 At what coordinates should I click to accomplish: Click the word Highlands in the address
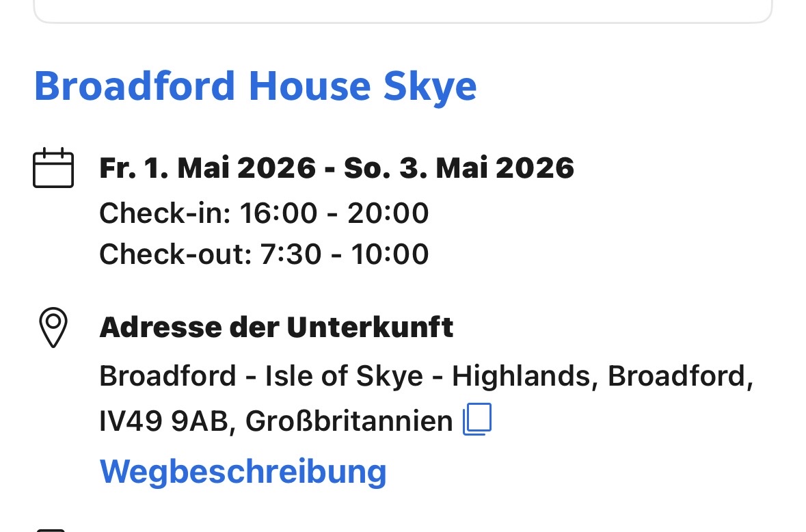pyautogui.click(x=521, y=375)
